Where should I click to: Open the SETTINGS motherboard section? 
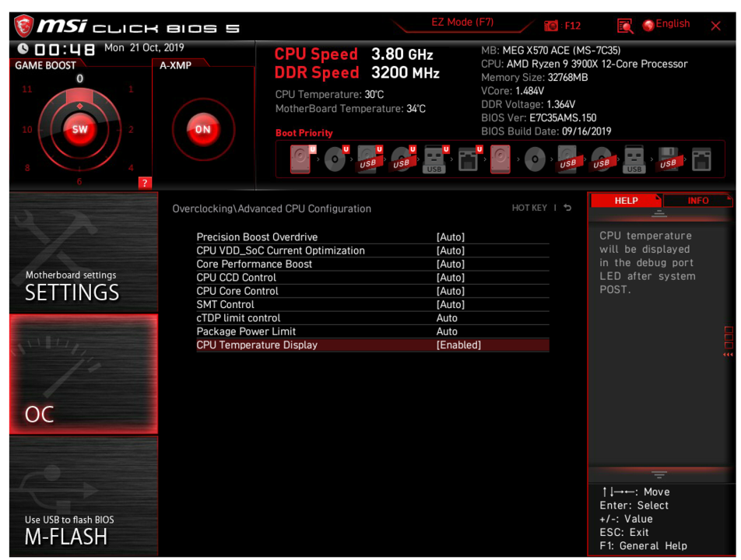click(83, 251)
